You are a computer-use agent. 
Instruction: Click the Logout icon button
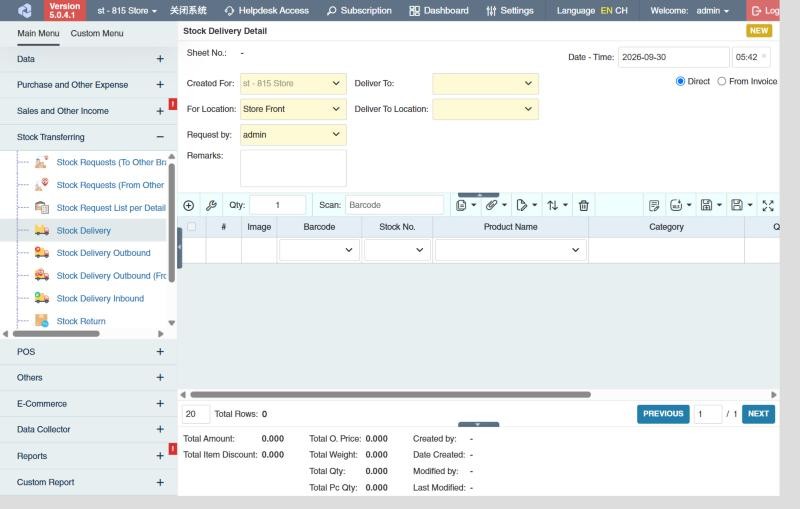tap(764, 11)
